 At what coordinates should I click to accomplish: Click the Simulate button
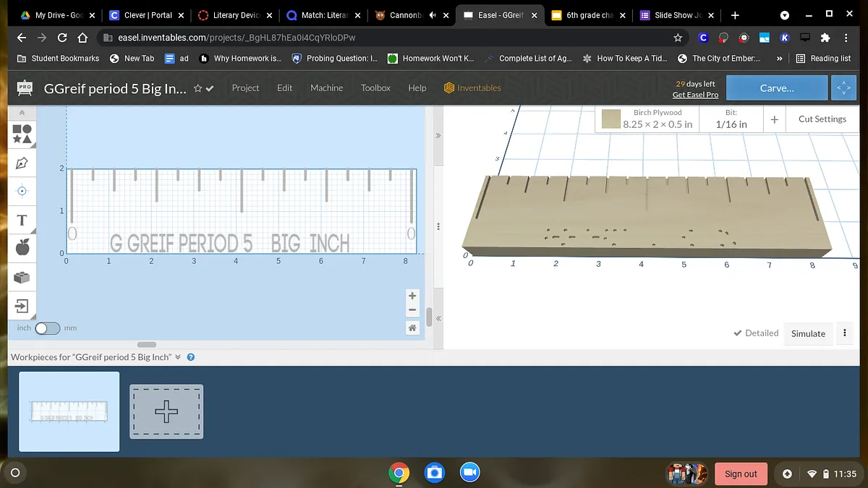(808, 333)
